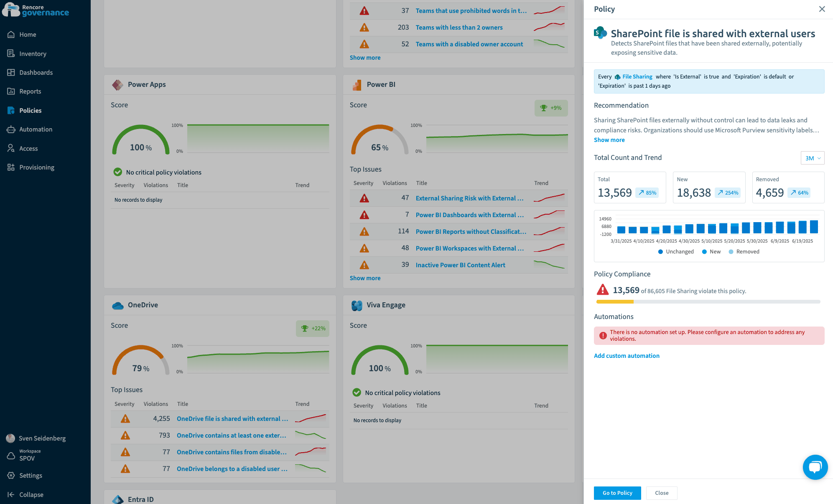This screenshot has width=833, height=504.
Task: Expand Power BI issues via Show more
Action: coord(365,278)
